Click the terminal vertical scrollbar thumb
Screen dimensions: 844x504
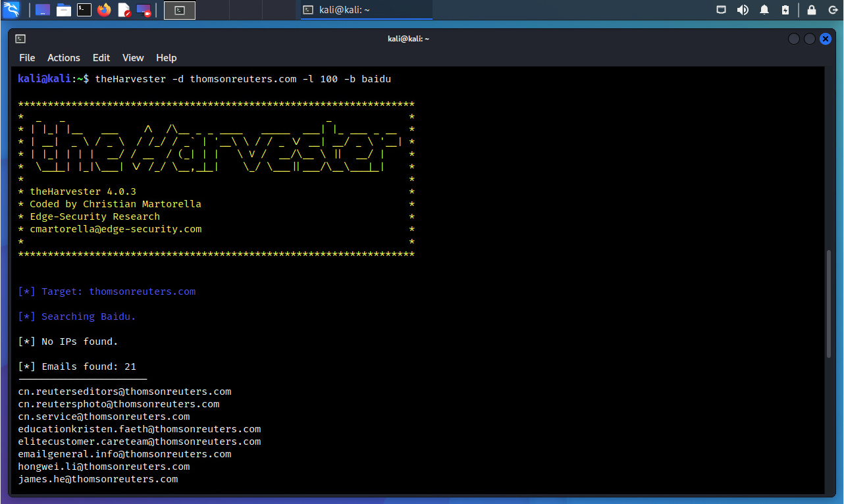coord(829,304)
